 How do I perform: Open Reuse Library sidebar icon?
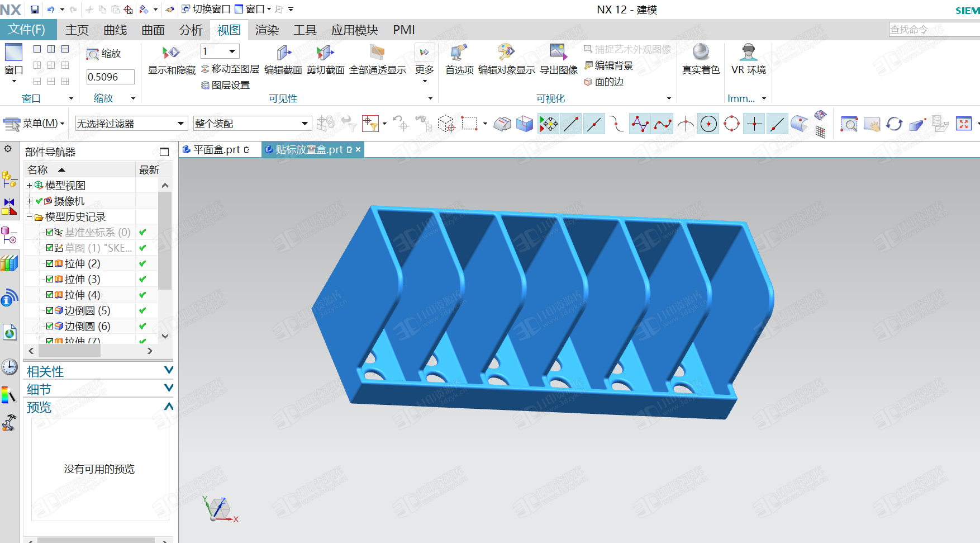pyautogui.click(x=9, y=263)
